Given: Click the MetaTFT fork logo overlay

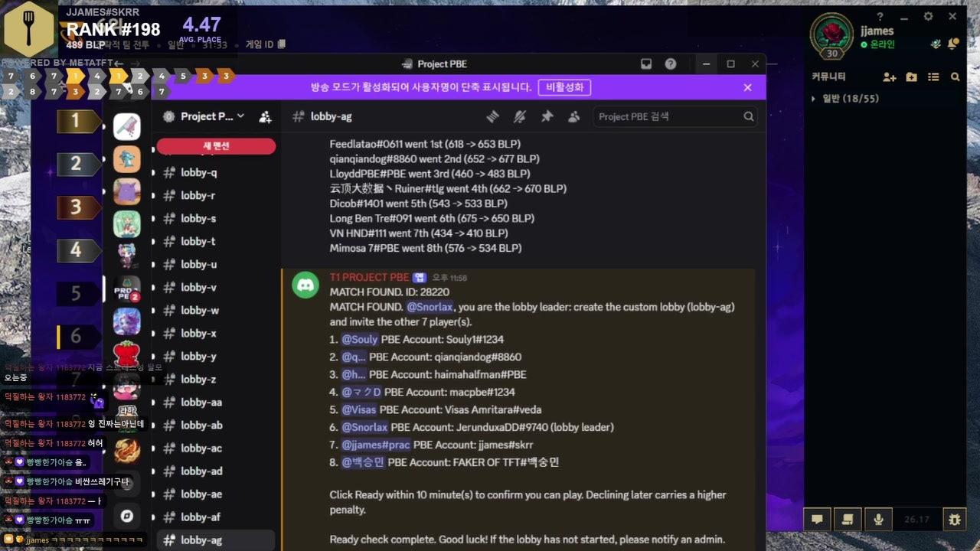Looking at the screenshot, I should [x=29, y=29].
